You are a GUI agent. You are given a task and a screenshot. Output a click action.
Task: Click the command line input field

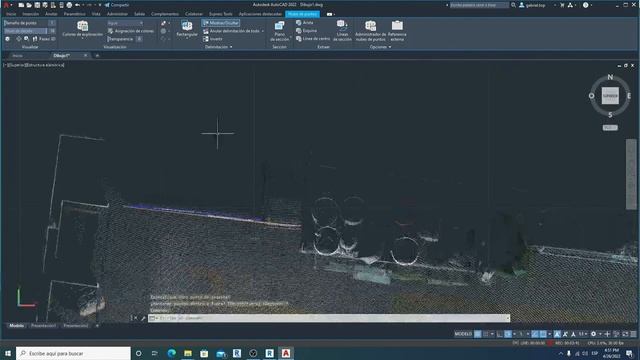pos(329,318)
